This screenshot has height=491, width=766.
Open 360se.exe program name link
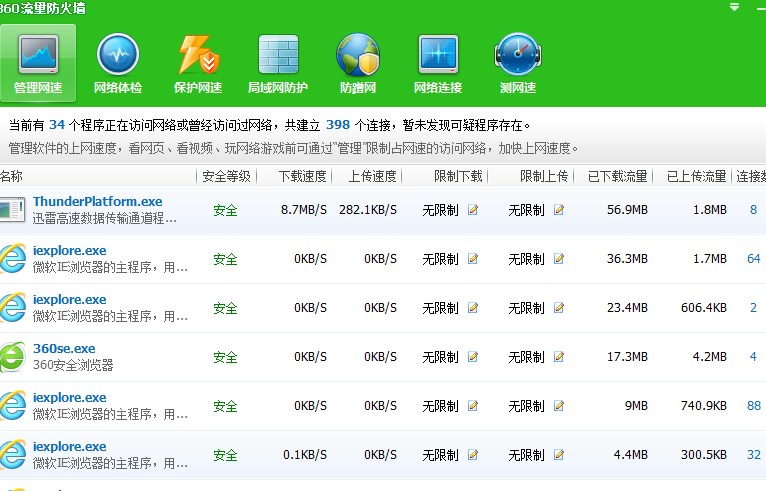click(64, 348)
